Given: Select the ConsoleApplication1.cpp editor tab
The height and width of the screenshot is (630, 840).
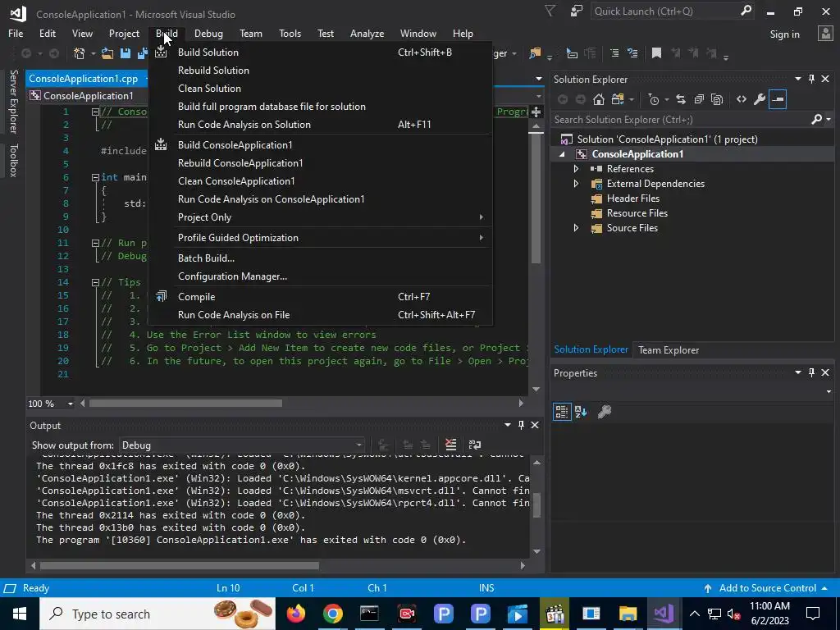Looking at the screenshot, I should (83, 79).
